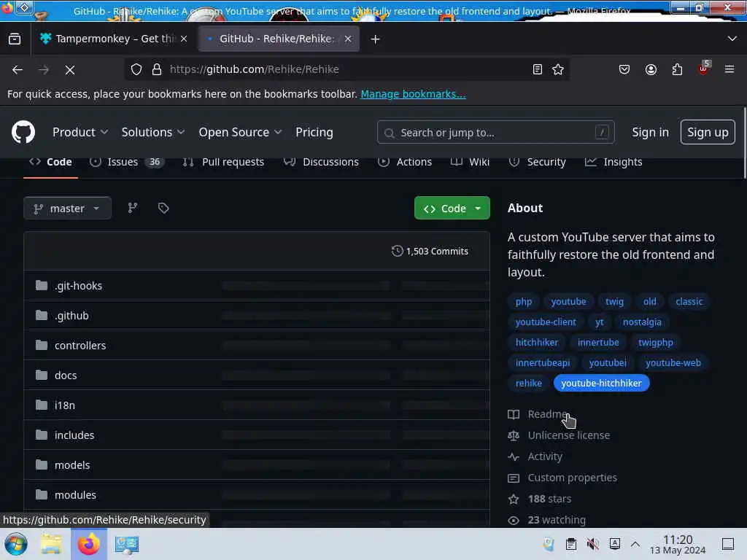Select the Code repository tab

50,162
